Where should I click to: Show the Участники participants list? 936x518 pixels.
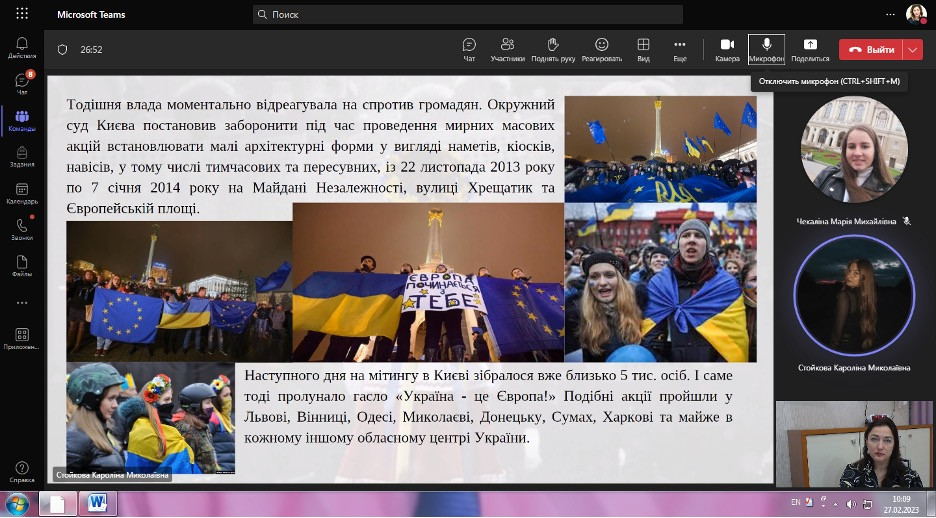[x=507, y=48]
